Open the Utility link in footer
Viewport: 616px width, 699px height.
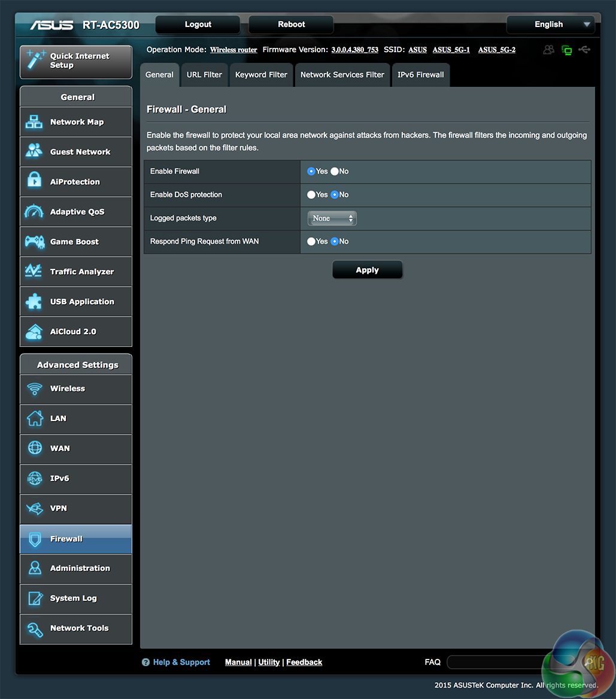269,662
